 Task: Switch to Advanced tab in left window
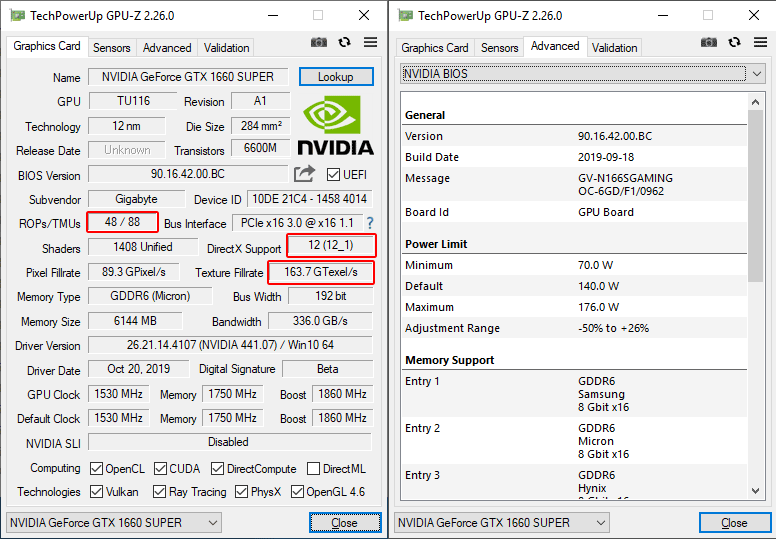coord(167,48)
